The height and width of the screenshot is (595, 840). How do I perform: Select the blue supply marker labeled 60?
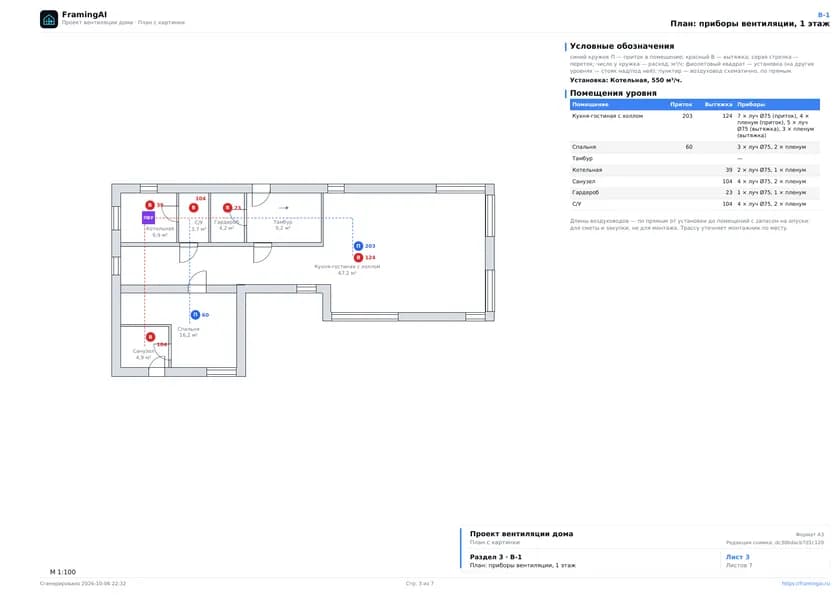[195, 315]
